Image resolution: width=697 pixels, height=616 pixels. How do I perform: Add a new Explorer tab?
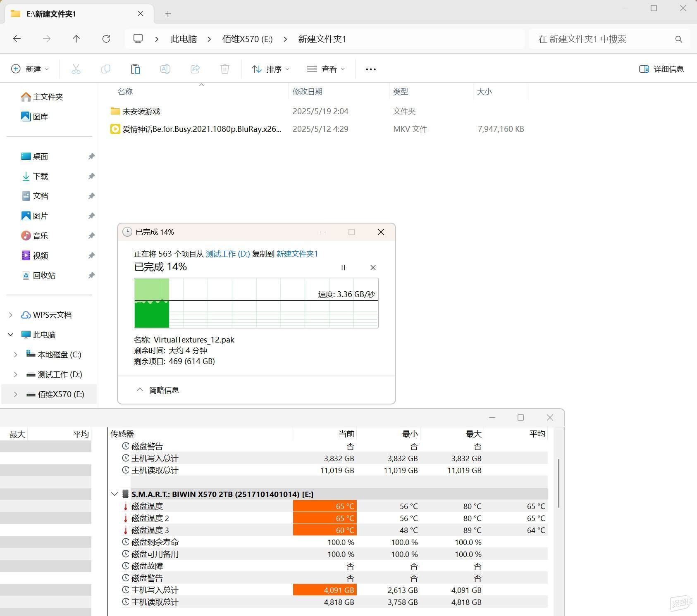click(x=168, y=14)
